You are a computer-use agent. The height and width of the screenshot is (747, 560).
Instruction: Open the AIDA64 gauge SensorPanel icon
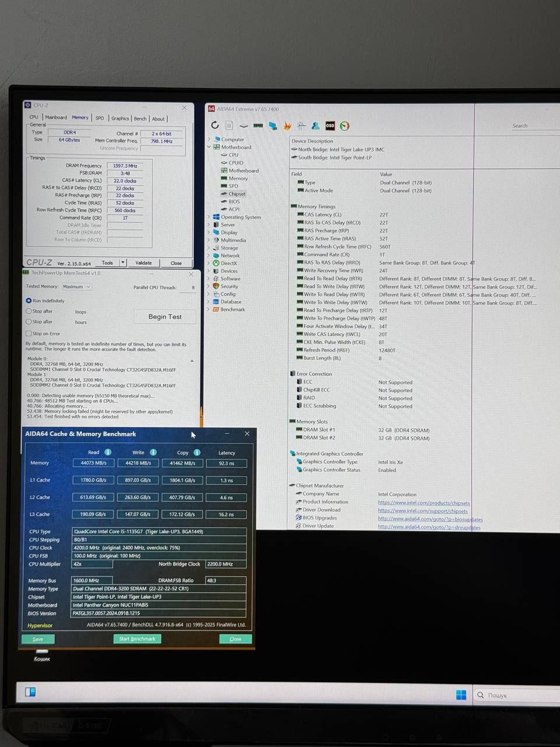(x=345, y=125)
